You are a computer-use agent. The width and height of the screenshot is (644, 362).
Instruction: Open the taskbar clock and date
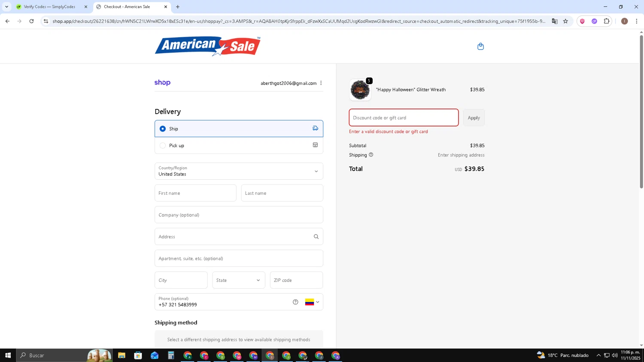[x=630, y=355]
